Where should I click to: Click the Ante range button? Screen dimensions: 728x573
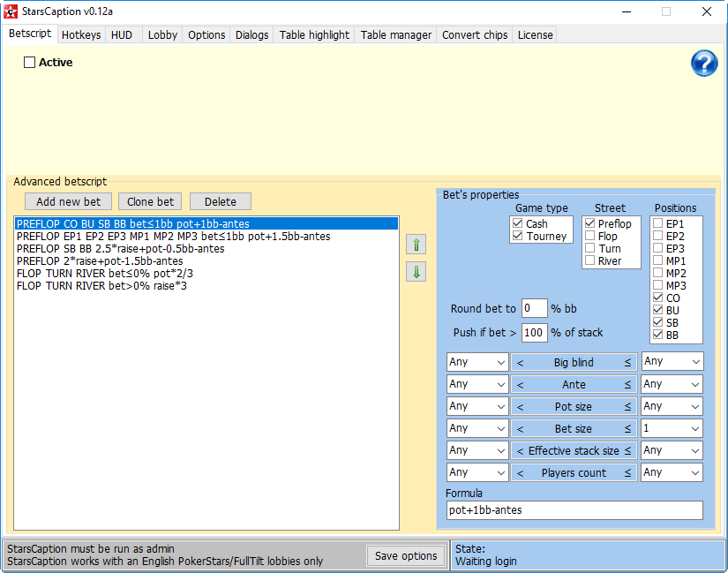coord(574,384)
